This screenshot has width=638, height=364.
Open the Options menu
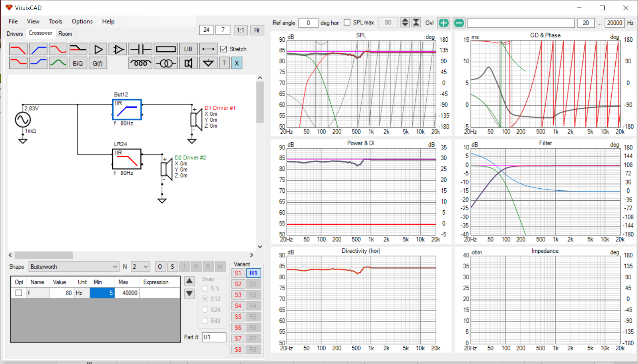click(x=82, y=21)
